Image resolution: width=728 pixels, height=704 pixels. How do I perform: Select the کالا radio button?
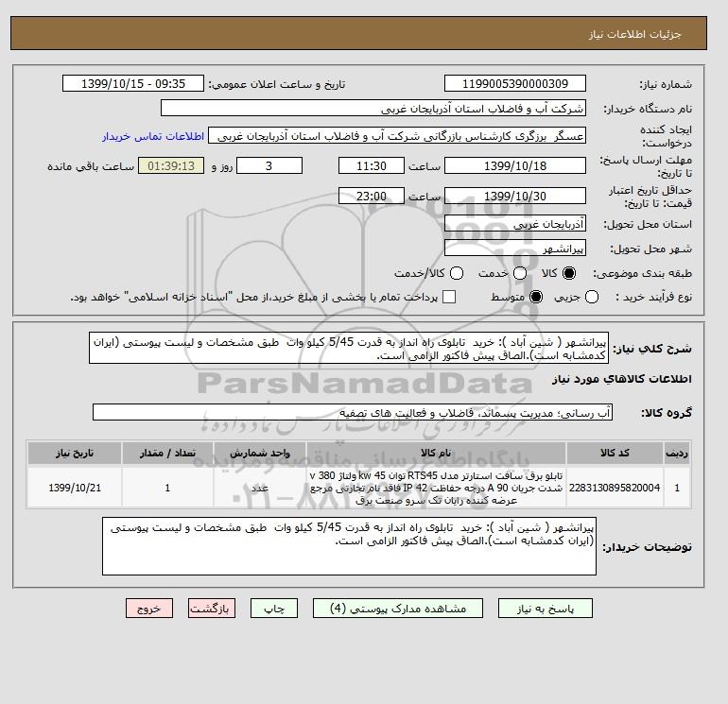569,273
